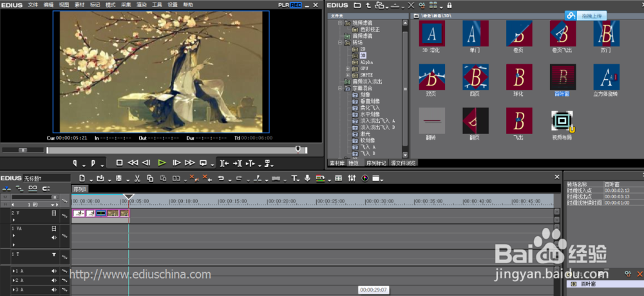Viewport: 644px width, 296px height.
Task: Open the 素材 menu
Action: tap(80, 5)
